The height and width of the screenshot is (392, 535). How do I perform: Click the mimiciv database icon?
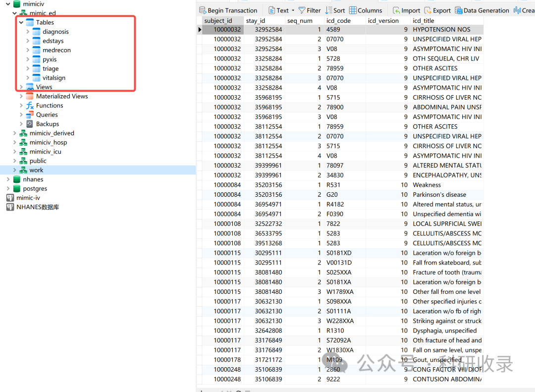point(16,4)
